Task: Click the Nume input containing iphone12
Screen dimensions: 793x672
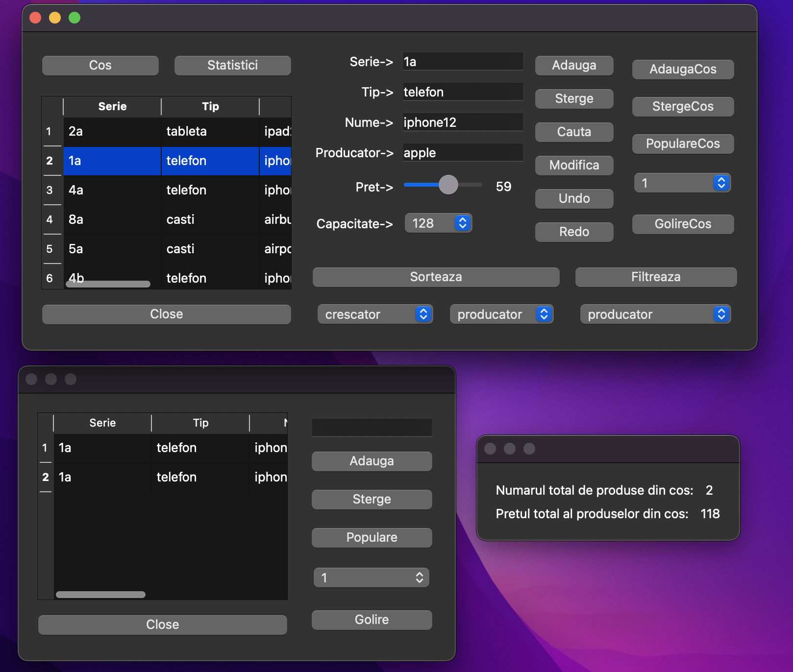Action: 462,122
